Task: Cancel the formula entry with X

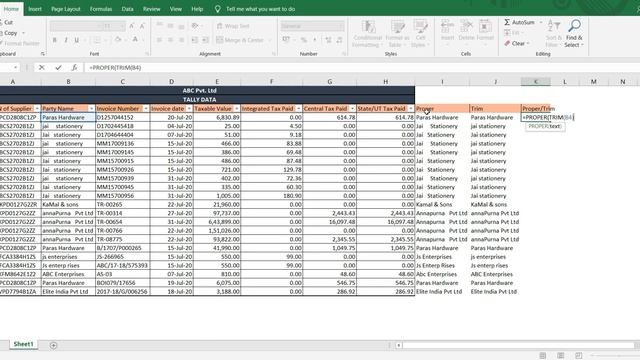Action: pyautogui.click(x=41, y=68)
